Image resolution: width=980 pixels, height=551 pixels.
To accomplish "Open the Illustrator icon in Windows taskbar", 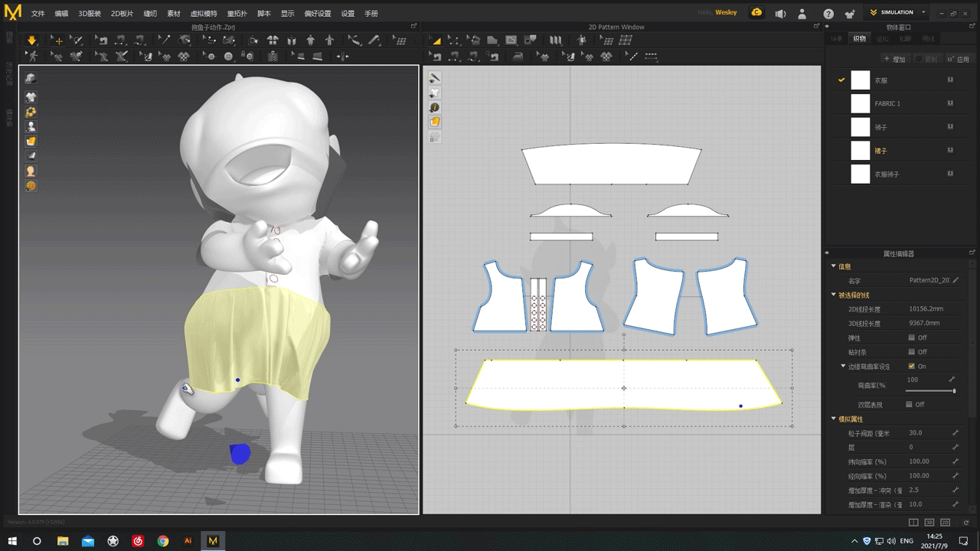I will click(x=188, y=540).
